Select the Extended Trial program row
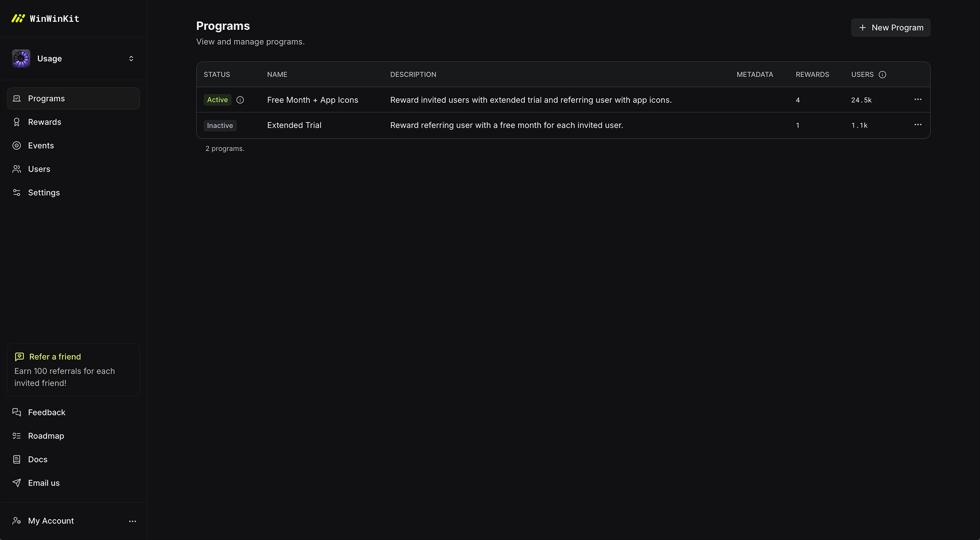 pyautogui.click(x=294, y=125)
